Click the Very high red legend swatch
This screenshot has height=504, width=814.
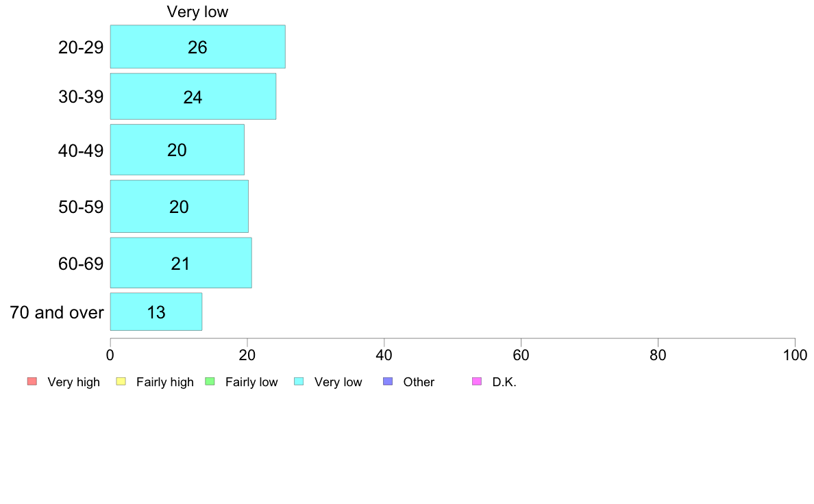[32, 381]
